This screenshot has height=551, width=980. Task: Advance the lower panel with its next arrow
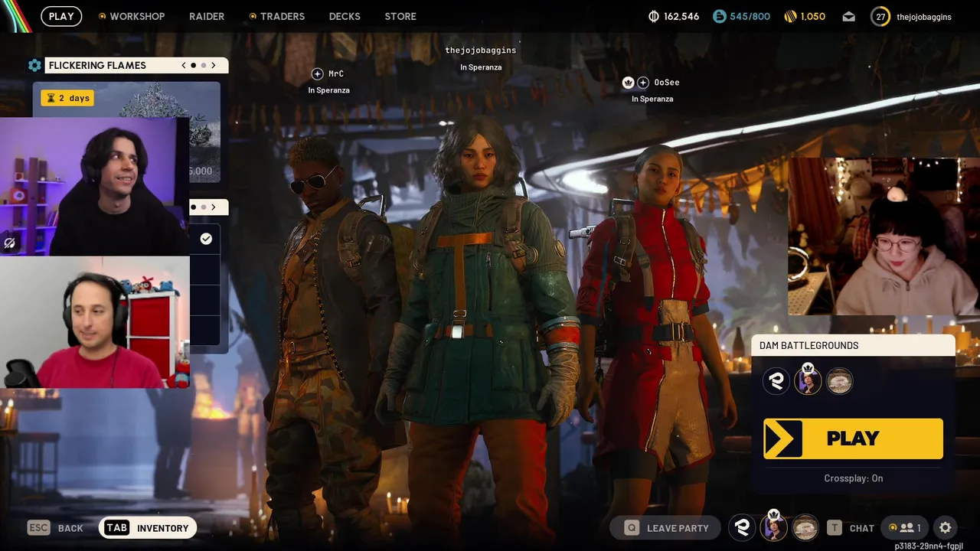point(214,207)
